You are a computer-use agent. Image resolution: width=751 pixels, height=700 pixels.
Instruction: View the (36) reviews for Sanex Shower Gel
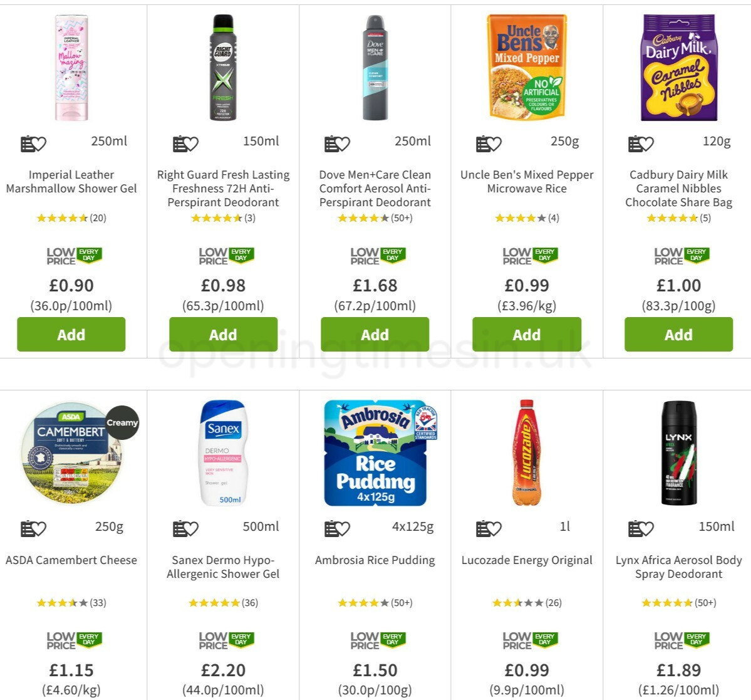(249, 603)
